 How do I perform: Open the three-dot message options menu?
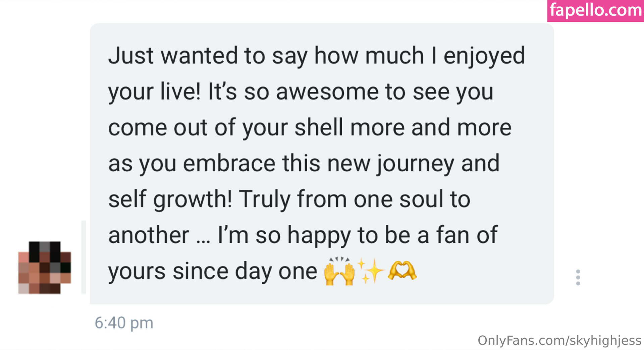coord(578,277)
